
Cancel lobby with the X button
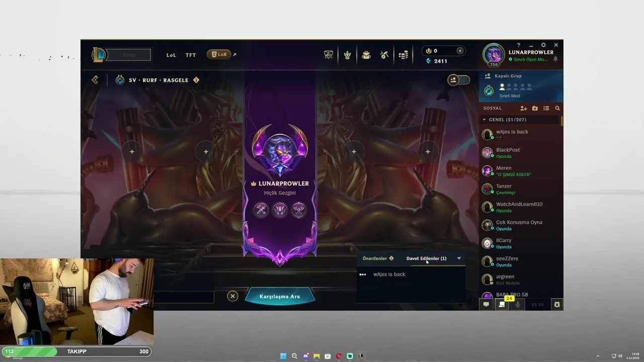click(232, 296)
